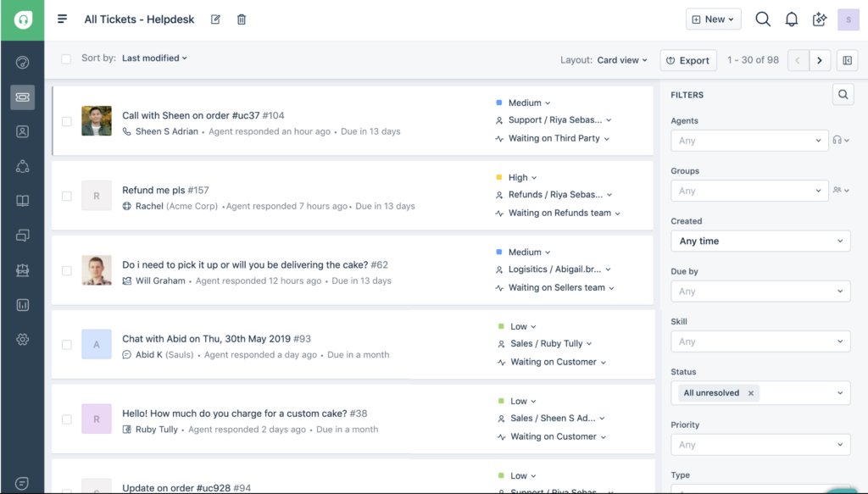Click the edit view pencil icon

215,19
